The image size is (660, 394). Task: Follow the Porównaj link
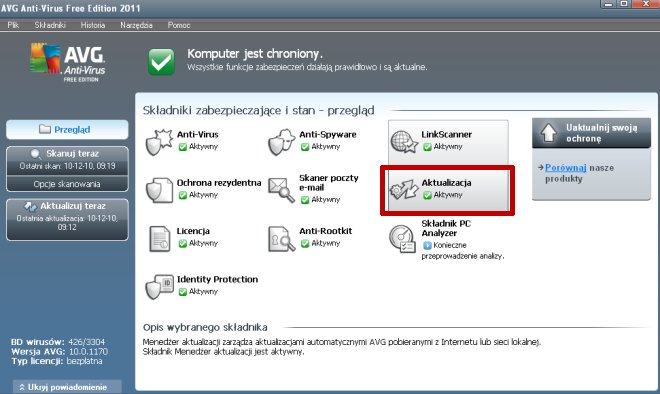[565, 168]
